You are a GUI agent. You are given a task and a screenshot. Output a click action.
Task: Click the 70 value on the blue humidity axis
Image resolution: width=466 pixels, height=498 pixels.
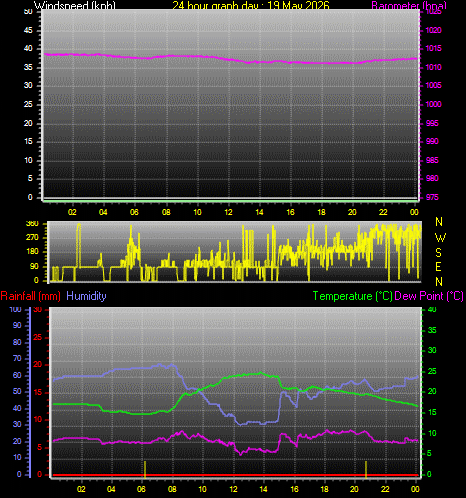[x=17, y=359]
